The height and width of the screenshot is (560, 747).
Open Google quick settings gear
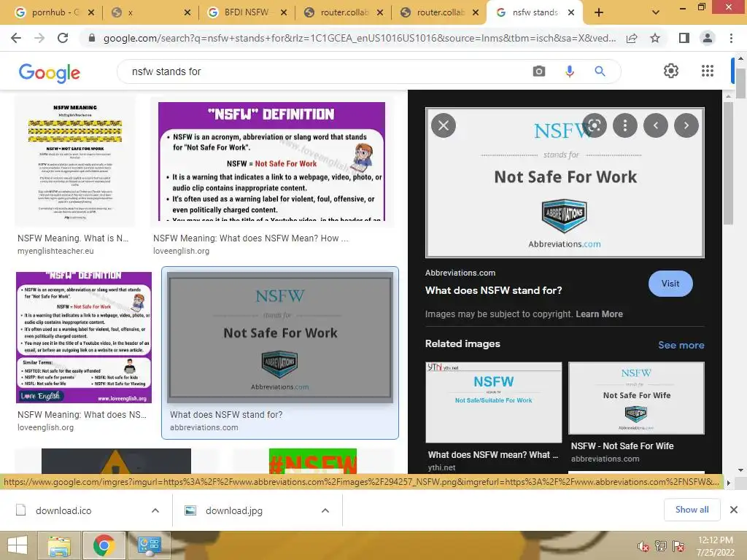click(671, 71)
